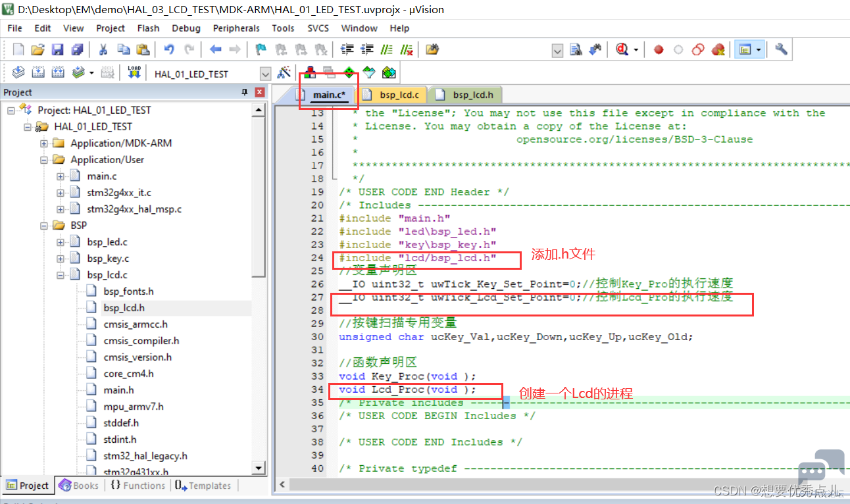Toggle the Project window pin
Viewport: 850px width, 504px height.
point(245,93)
